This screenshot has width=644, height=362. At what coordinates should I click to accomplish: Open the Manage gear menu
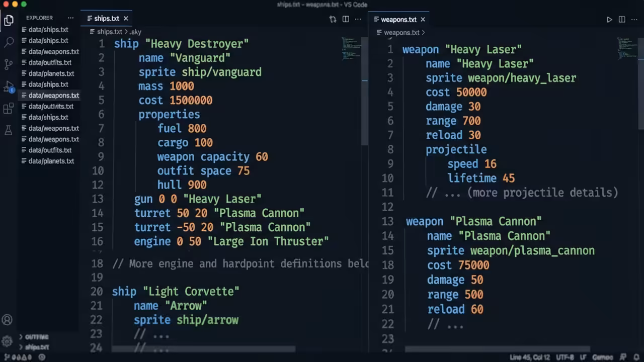click(7, 341)
